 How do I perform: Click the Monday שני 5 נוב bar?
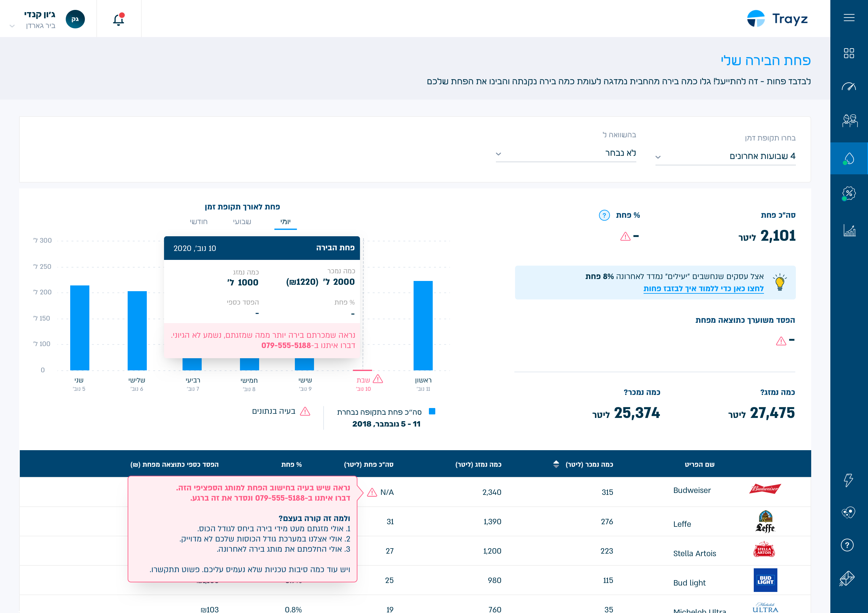point(80,328)
